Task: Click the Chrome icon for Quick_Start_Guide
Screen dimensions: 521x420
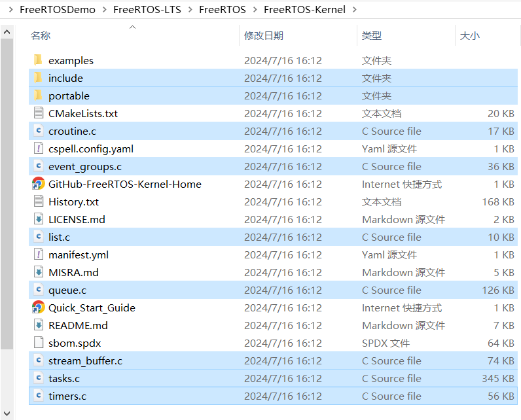Action: pyautogui.click(x=38, y=307)
